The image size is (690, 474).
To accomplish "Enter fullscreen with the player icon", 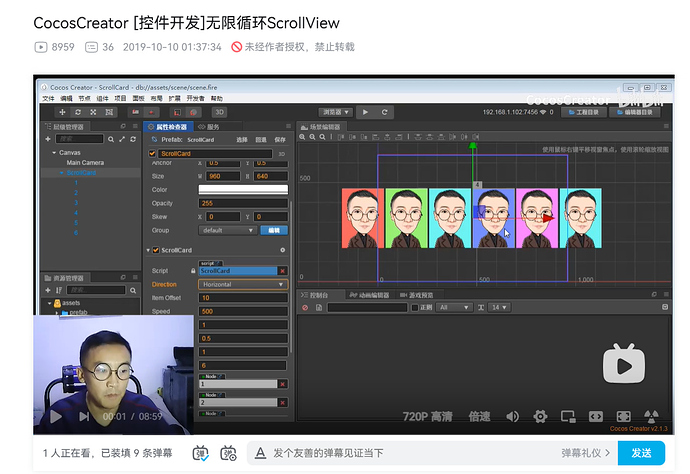I will (x=624, y=416).
